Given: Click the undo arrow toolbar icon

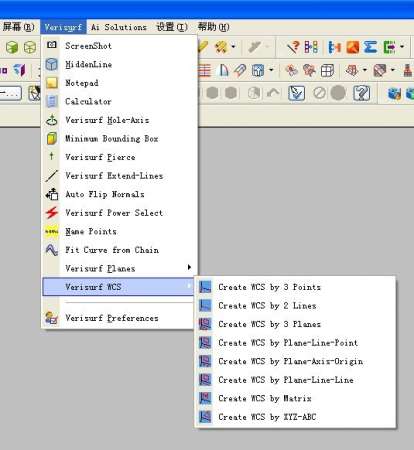Looking at the screenshot, I should [x=273, y=93].
